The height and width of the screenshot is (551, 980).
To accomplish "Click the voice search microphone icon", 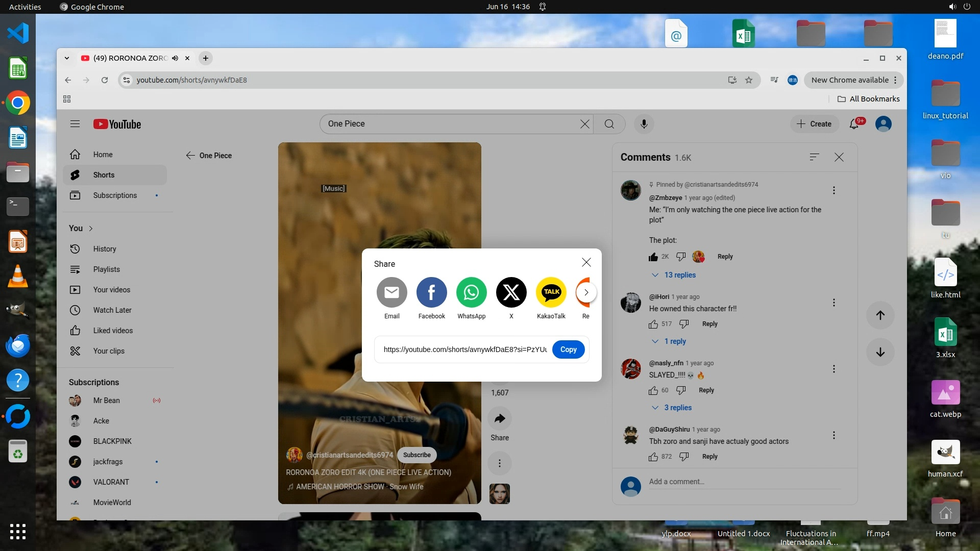I will (x=644, y=124).
